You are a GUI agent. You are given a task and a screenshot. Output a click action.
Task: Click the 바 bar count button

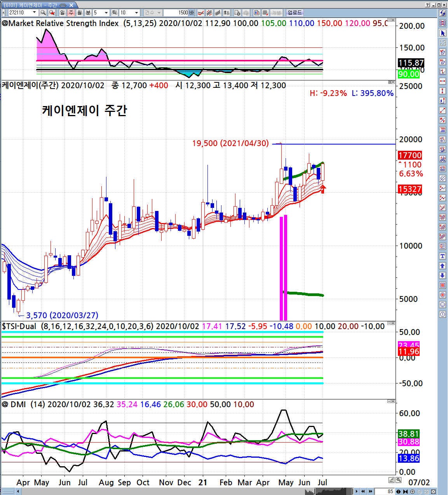coord(192,12)
